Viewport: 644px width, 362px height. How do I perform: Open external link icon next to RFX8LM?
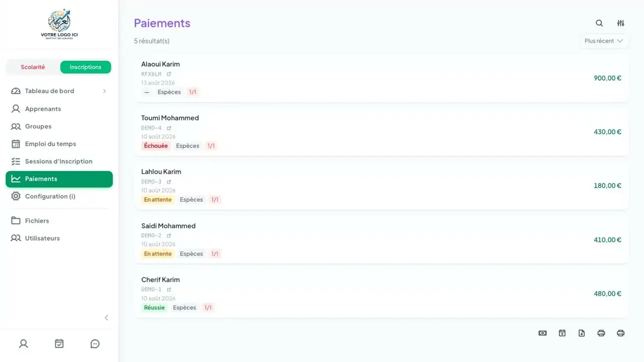(169, 74)
